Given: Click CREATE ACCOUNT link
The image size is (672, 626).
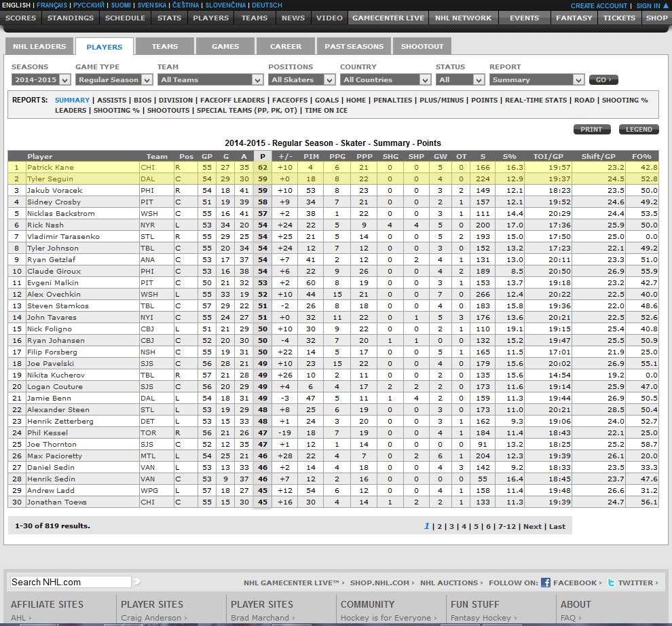Looking at the screenshot, I should pos(599,5).
